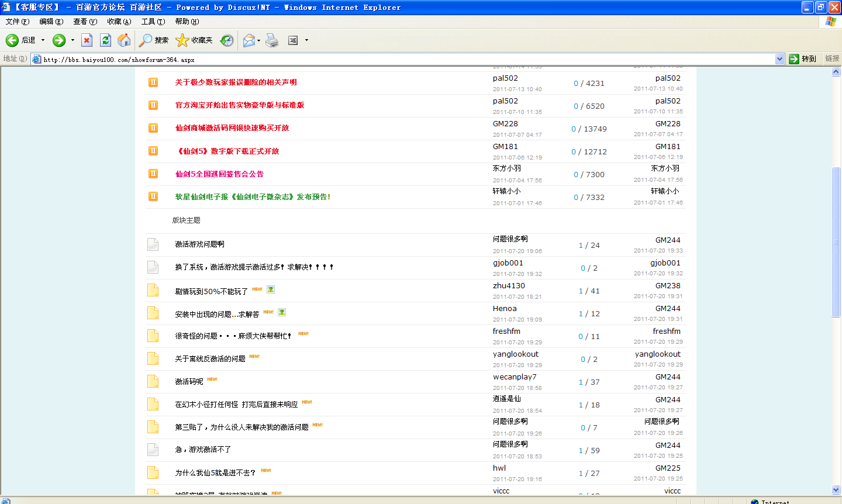Open thread 官方淘宝开始出售实物豪华版与标准版
The image size is (842, 504).
point(240,105)
